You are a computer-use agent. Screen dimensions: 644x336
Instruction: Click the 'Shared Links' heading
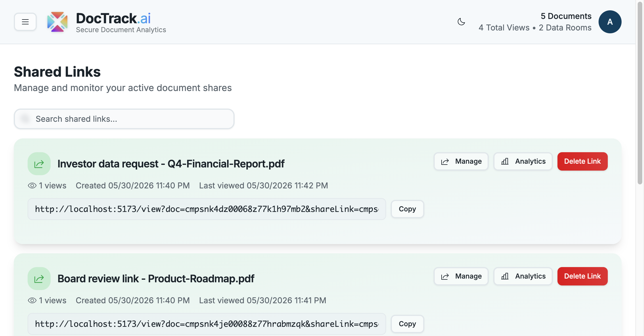[x=57, y=72]
